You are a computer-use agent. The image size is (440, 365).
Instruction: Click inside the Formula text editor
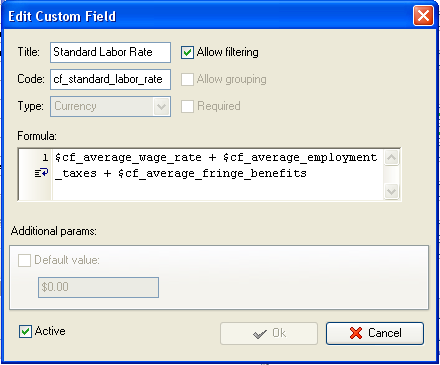(x=217, y=174)
